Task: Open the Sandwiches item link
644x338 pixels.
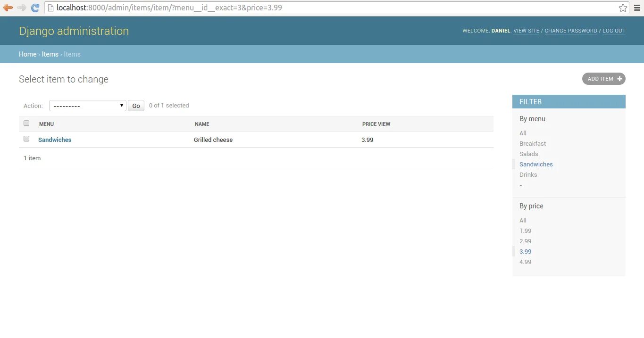Action: (55, 140)
